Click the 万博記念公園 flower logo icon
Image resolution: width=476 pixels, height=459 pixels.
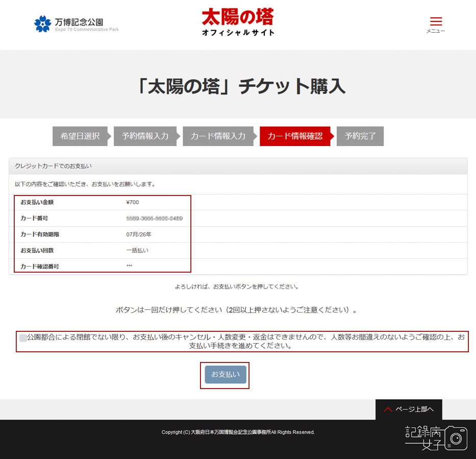42,24
